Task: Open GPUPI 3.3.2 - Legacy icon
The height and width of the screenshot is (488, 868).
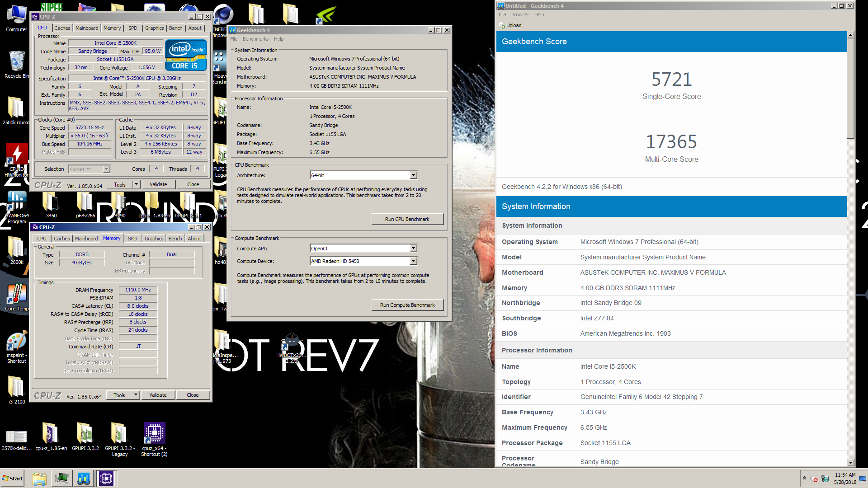Action: (x=119, y=439)
